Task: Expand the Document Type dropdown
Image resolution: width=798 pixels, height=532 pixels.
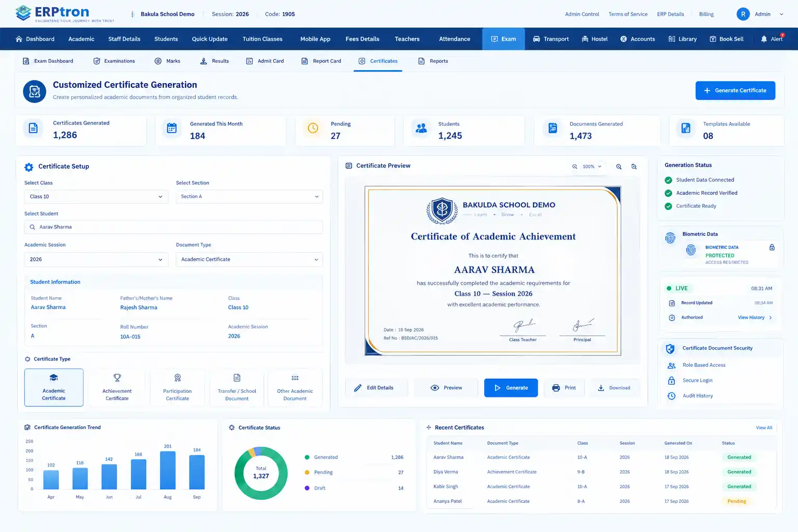Action: tap(249, 259)
